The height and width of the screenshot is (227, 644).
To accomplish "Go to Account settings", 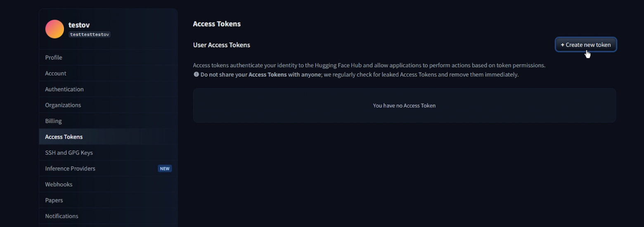I will click(x=56, y=73).
